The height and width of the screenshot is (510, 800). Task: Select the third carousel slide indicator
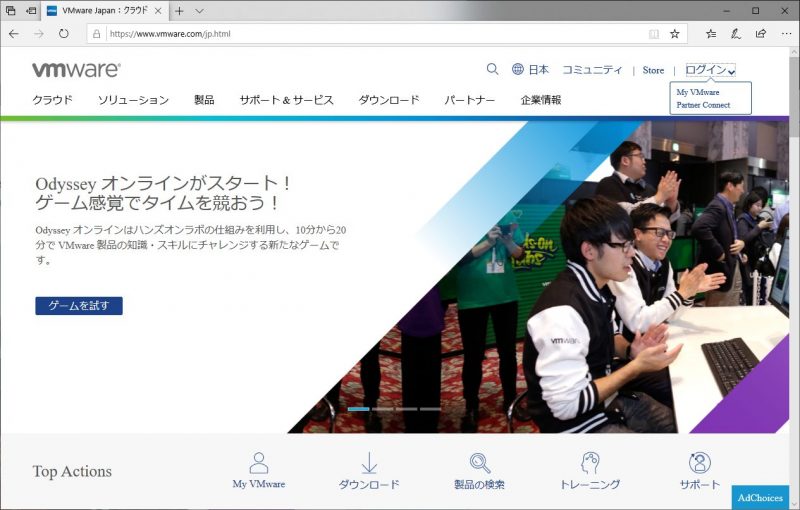[x=407, y=409]
